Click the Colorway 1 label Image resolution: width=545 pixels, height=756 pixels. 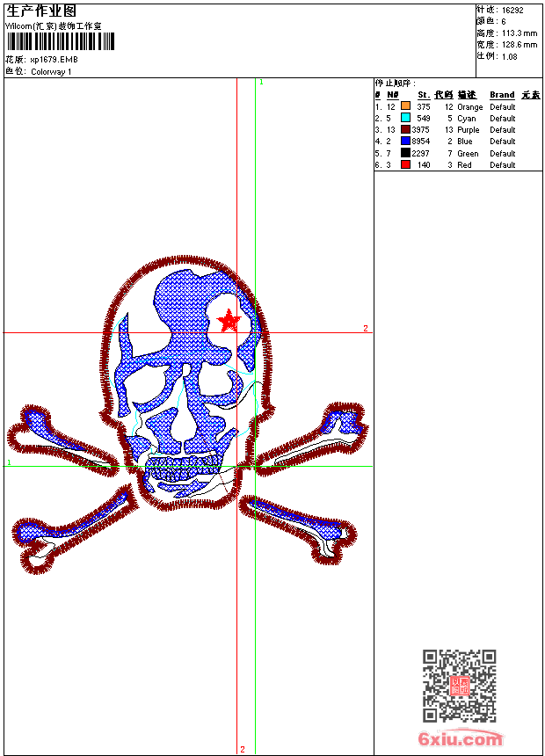click(52, 71)
